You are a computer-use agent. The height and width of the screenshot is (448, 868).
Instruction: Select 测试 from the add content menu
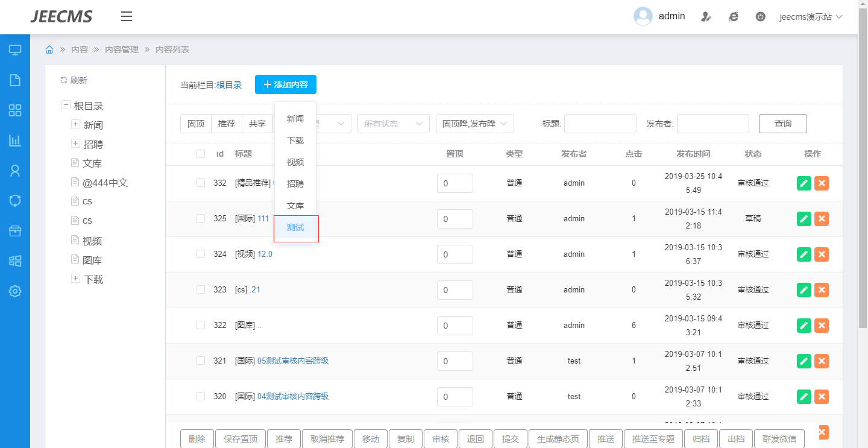click(x=295, y=228)
